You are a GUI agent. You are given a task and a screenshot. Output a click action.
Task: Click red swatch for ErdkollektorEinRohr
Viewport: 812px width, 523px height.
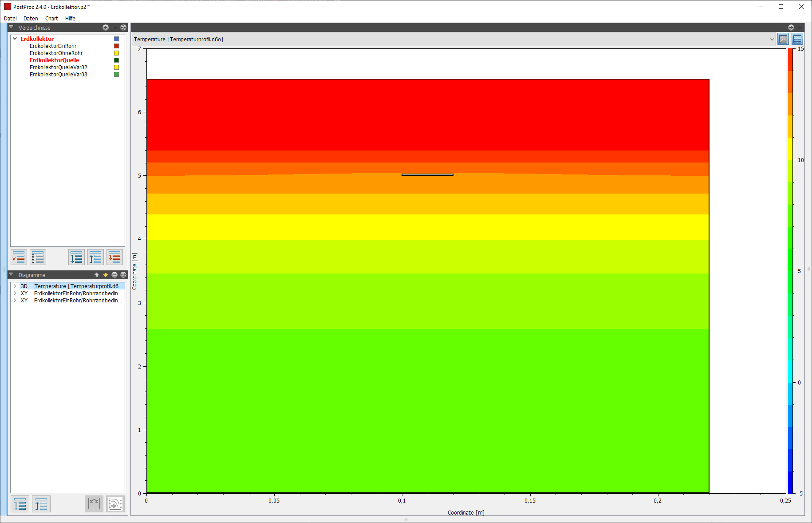[117, 46]
